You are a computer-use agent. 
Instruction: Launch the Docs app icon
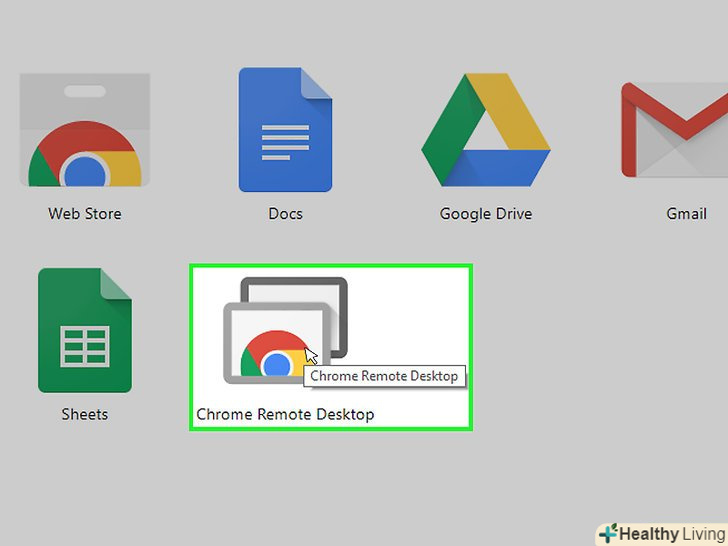tap(285, 130)
